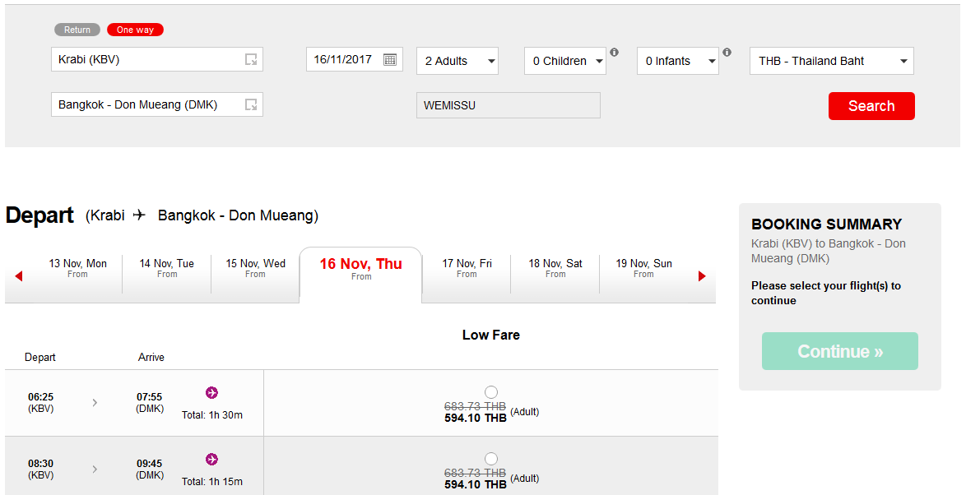The image size is (980, 495).
Task: Click the purple plane icon for the 08:30 flight
Action: 211,460
